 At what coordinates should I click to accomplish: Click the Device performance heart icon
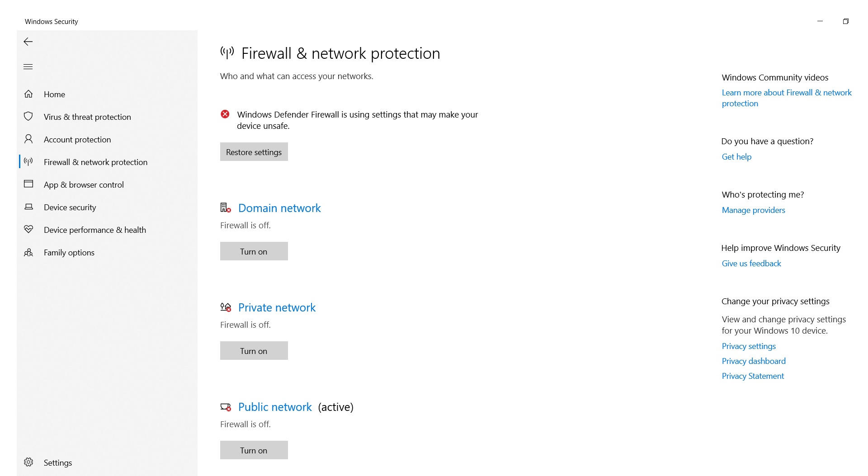(28, 230)
